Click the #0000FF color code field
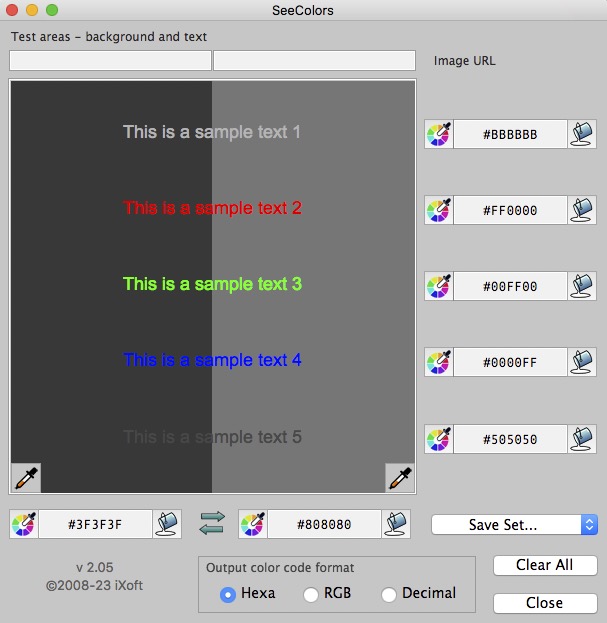The width and height of the screenshot is (607, 623). click(x=510, y=362)
